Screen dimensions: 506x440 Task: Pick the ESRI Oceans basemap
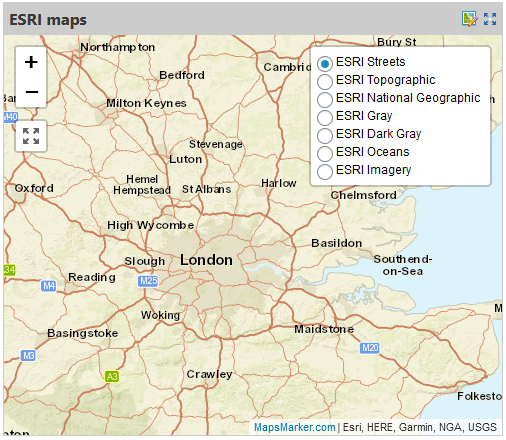coord(325,153)
